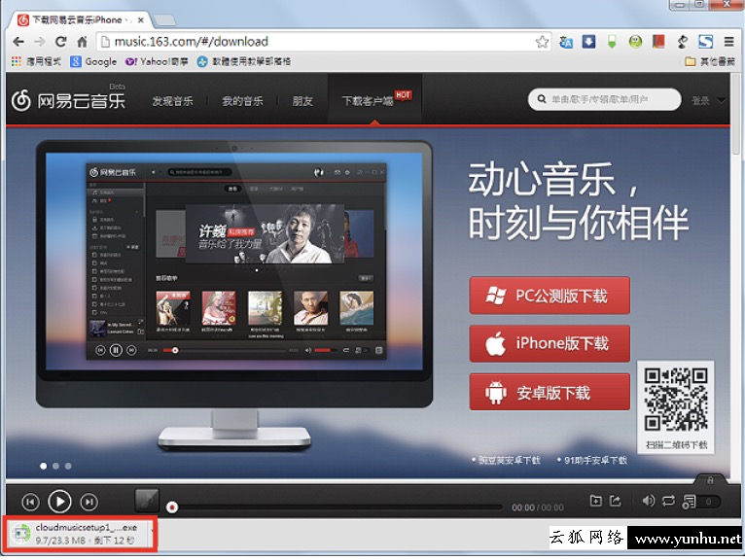The height and width of the screenshot is (560, 745).
Task: Open the 发现音乐 menu item
Action: [x=172, y=101]
